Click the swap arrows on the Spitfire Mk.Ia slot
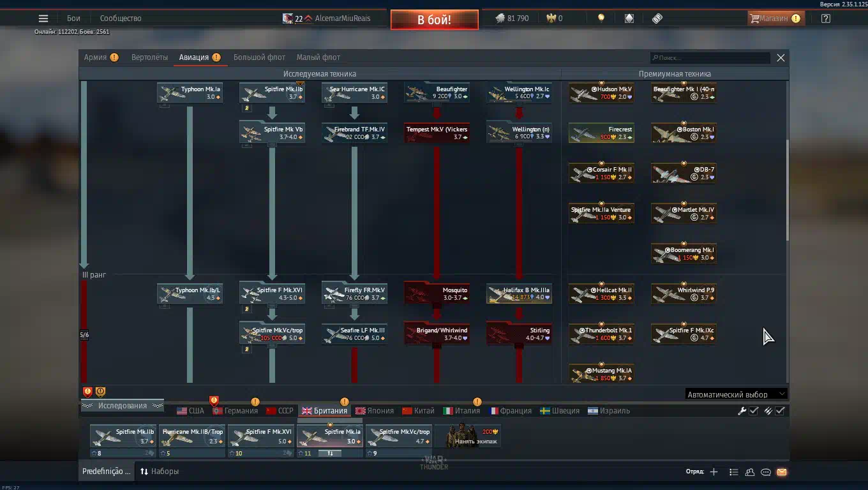868x490 pixels. click(x=331, y=453)
